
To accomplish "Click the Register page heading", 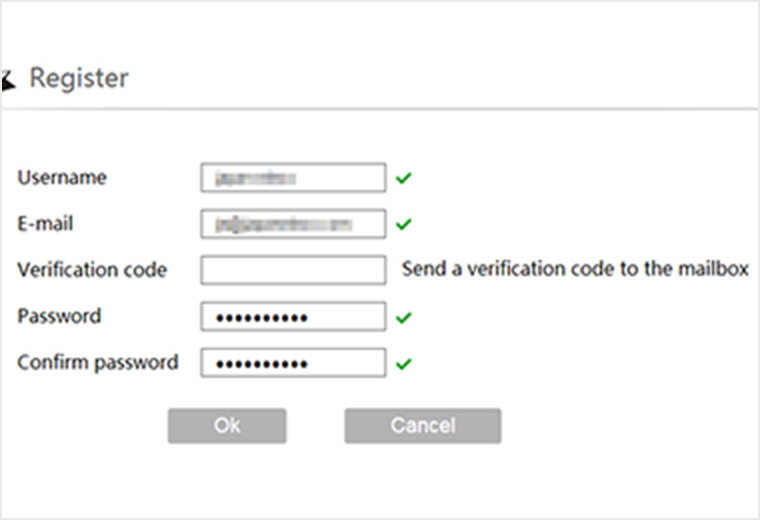I will [x=79, y=78].
